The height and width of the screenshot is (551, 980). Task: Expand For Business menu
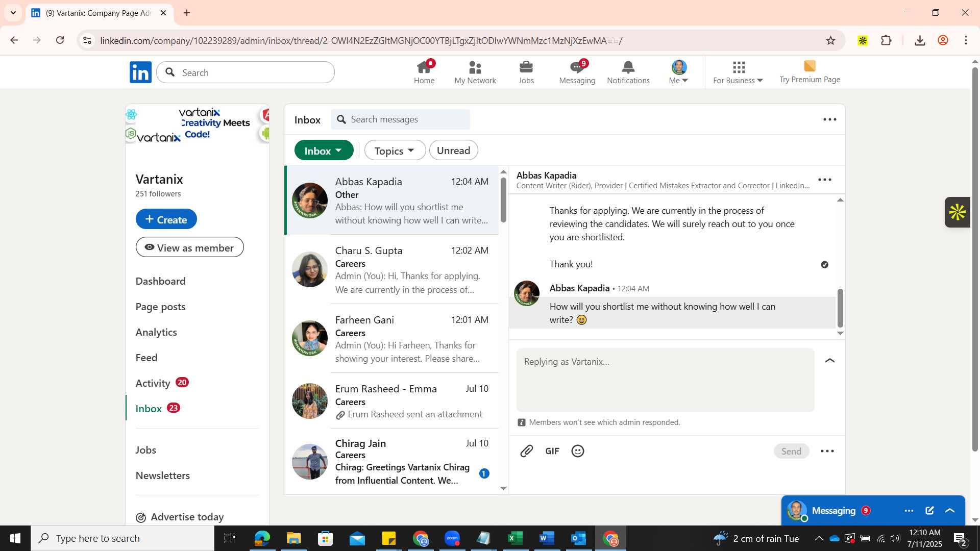[x=738, y=72]
